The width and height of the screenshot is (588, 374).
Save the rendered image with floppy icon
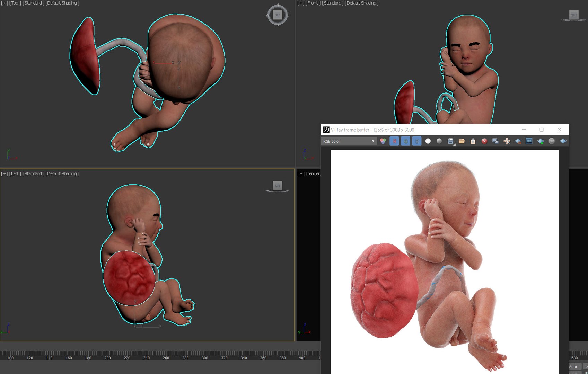[x=450, y=141]
